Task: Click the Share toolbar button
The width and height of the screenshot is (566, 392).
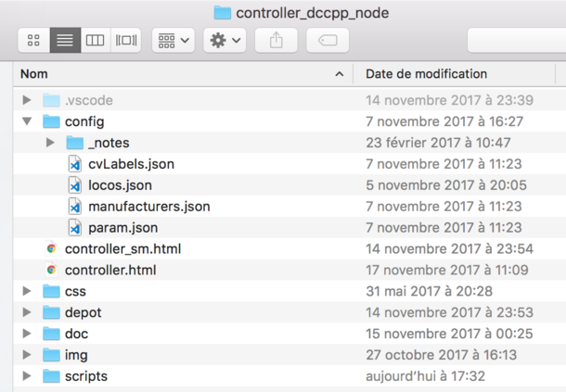Action: (x=277, y=40)
